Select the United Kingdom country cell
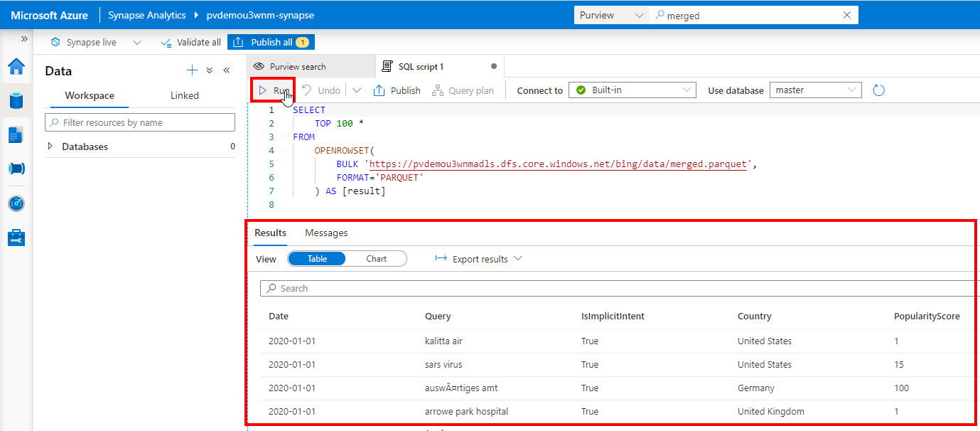 click(x=771, y=411)
